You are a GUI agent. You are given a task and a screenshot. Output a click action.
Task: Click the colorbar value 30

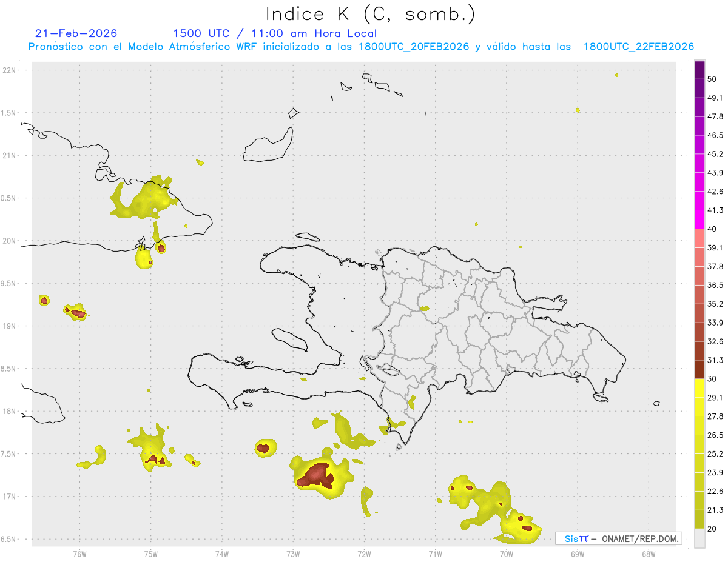tap(712, 379)
